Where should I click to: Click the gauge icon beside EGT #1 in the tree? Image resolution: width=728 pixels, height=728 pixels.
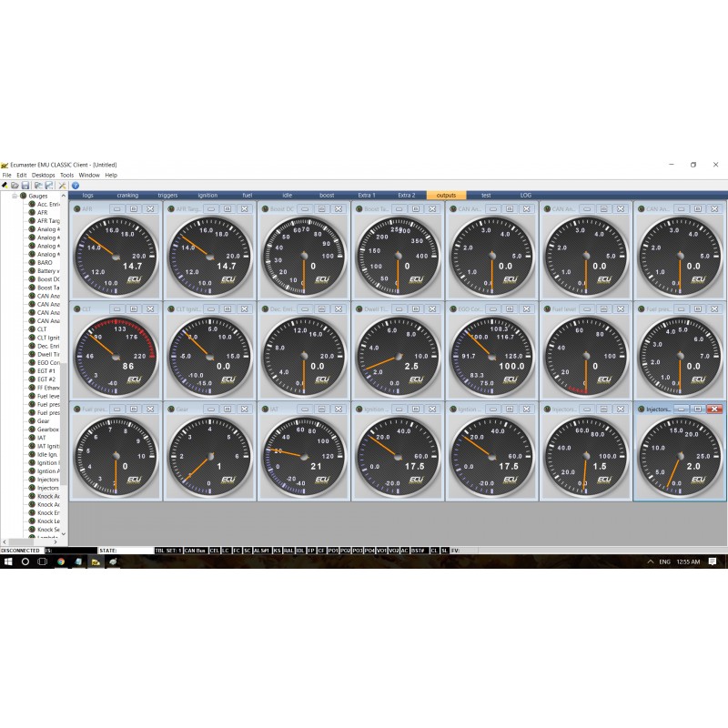pos(32,371)
